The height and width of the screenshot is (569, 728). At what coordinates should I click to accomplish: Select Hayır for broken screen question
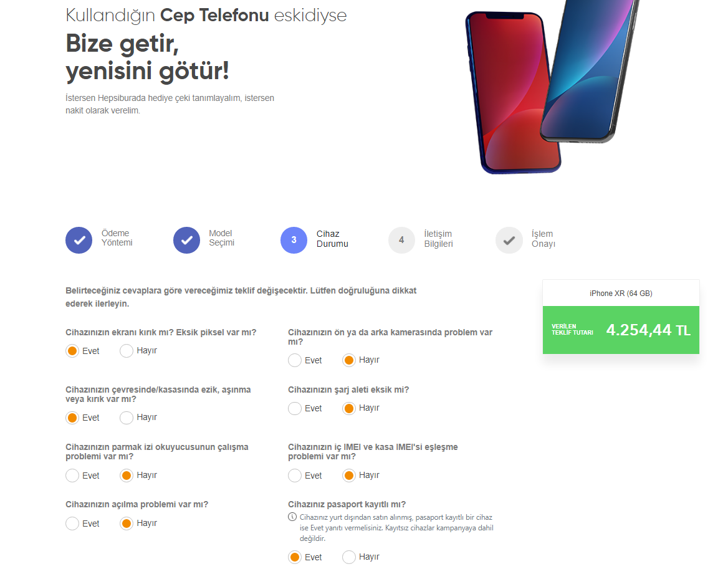coord(127,351)
